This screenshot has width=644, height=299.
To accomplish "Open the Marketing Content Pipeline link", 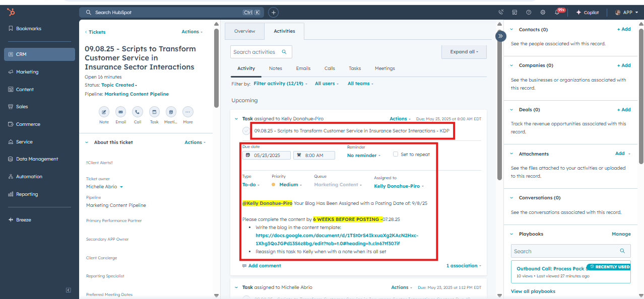I will (137, 94).
